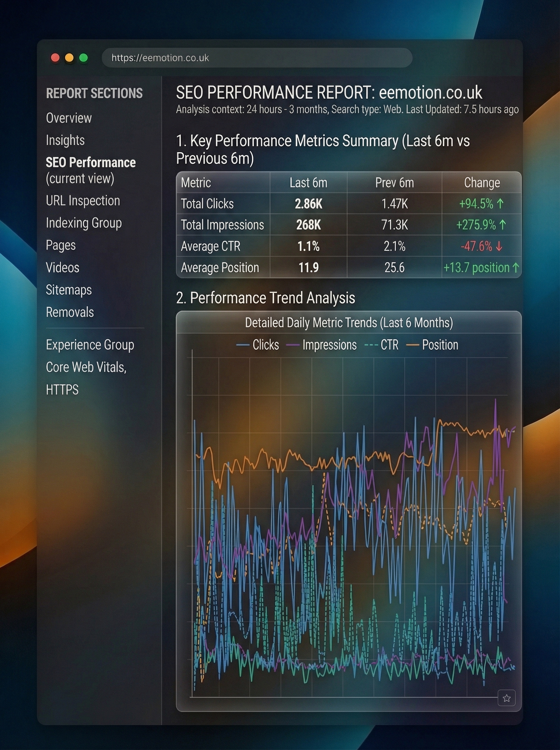This screenshot has height=750, width=560.
Task: Click the yellow minimize window dot
Action: pyautogui.click(x=69, y=57)
